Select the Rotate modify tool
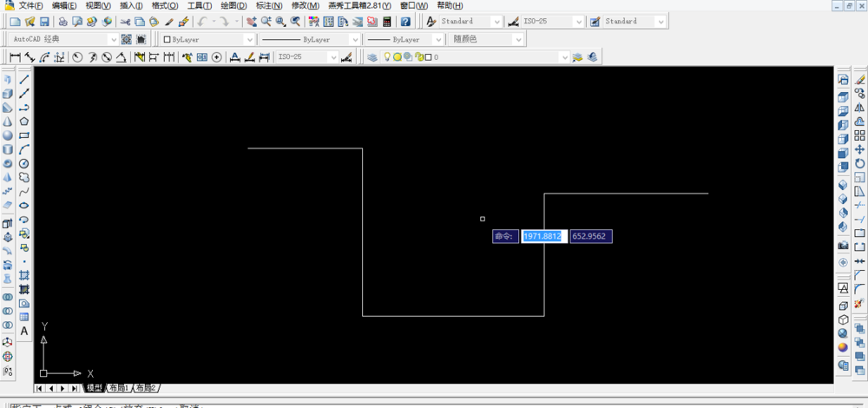 tap(859, 163)
